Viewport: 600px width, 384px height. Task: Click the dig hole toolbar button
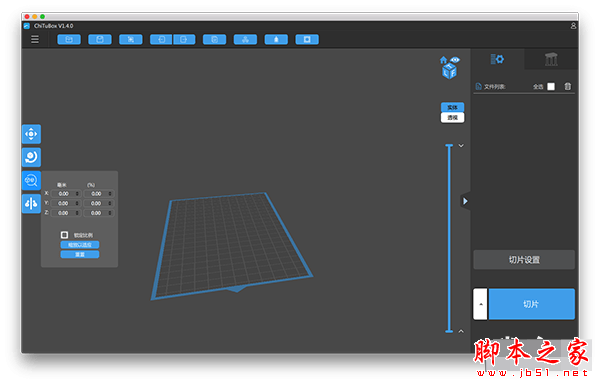[x=307, y=39]
